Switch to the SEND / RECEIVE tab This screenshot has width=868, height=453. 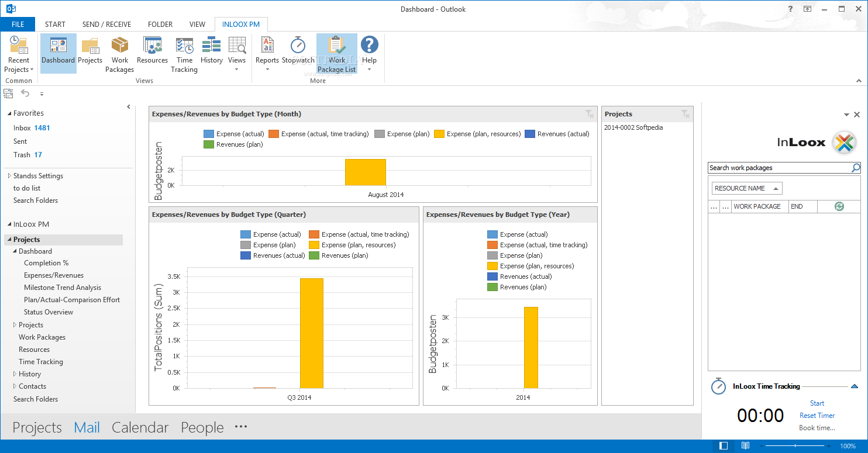coord(106,24)
